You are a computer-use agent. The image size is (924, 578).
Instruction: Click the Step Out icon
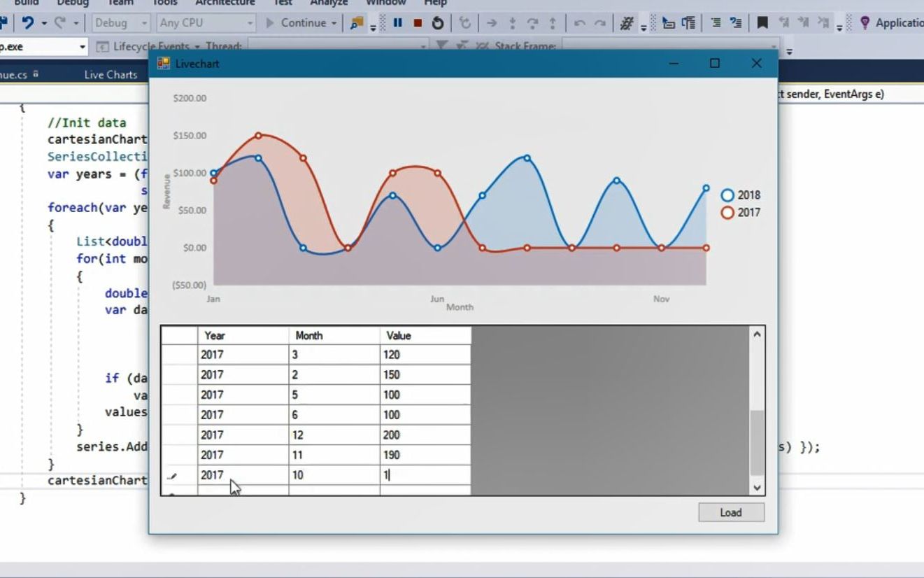(552, 22)
